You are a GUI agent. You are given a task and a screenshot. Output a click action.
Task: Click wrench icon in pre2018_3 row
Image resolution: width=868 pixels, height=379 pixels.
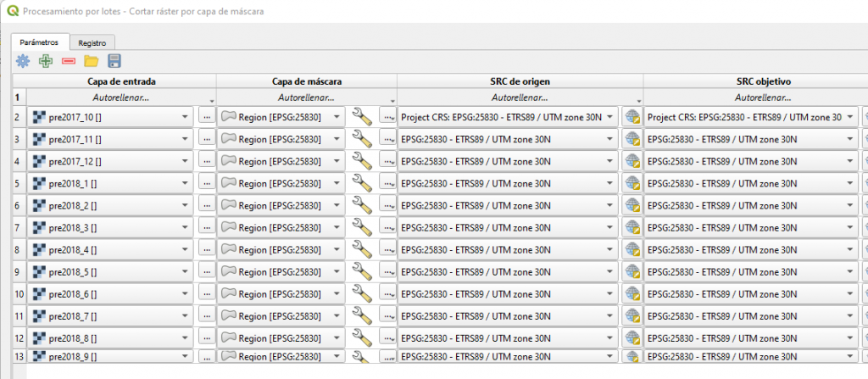point(362,226)
